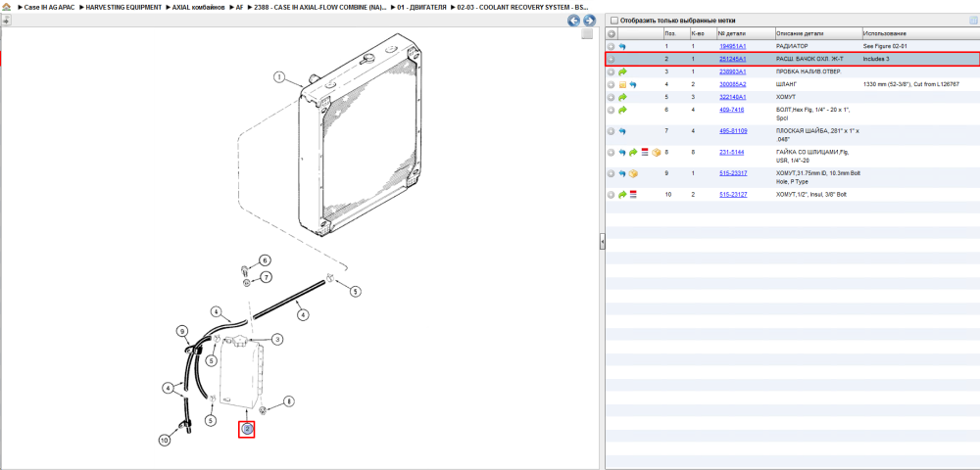Image resolution: width=980 pixels, height=470 pixels.
Task: Select callout 9 on the diagram
Action: click(182, 331)
